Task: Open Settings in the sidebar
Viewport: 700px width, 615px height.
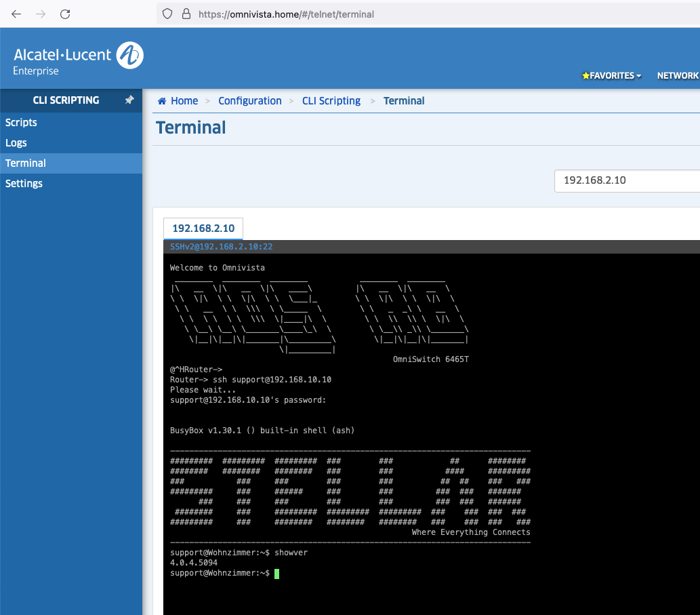Action: 24,184
